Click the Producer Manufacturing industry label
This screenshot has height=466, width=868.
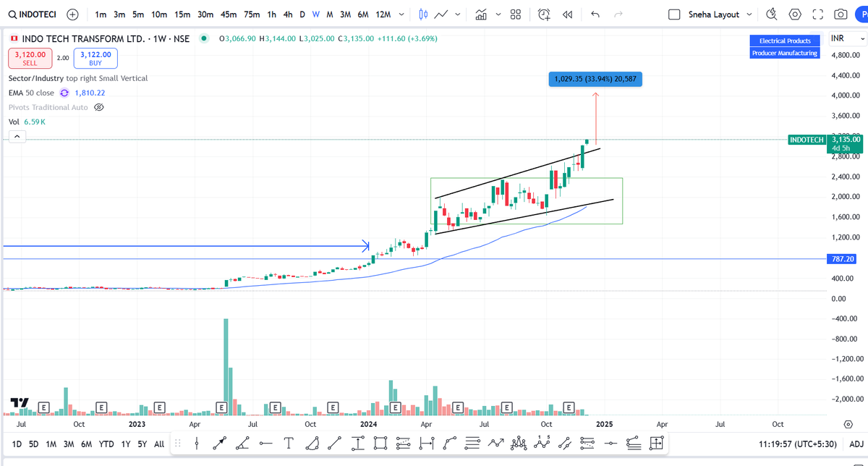[785, 53]
